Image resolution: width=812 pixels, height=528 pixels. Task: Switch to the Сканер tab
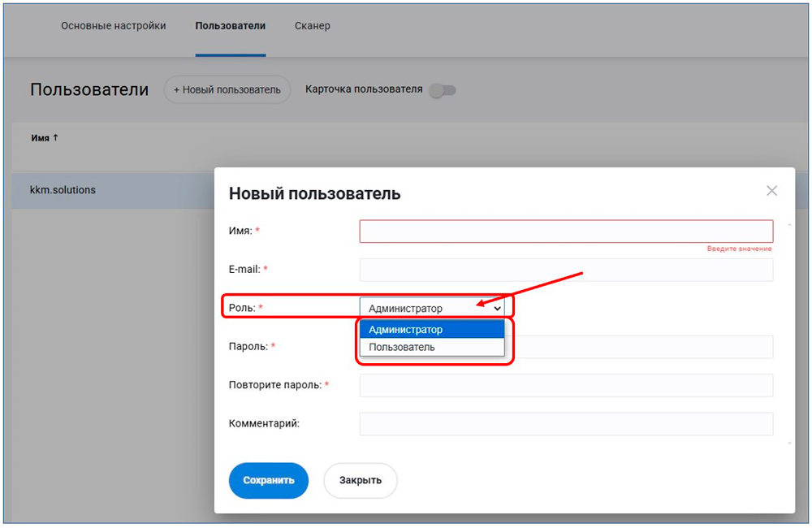[312, 26]
